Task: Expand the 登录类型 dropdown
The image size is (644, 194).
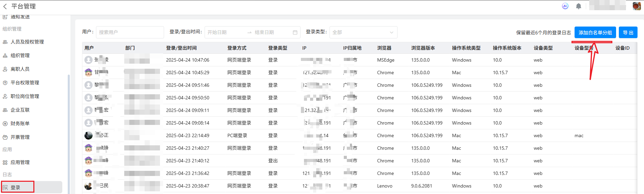Action: [363, 32]
